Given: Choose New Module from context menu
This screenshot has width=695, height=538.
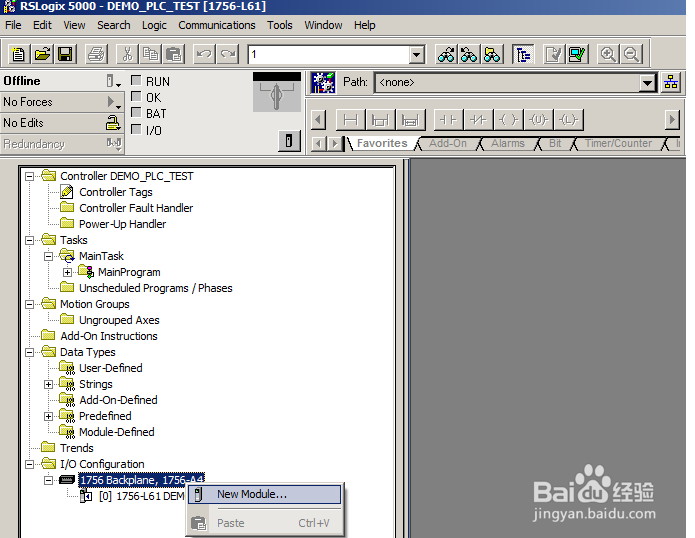Looking at the screenshot, I should [265, 494].
